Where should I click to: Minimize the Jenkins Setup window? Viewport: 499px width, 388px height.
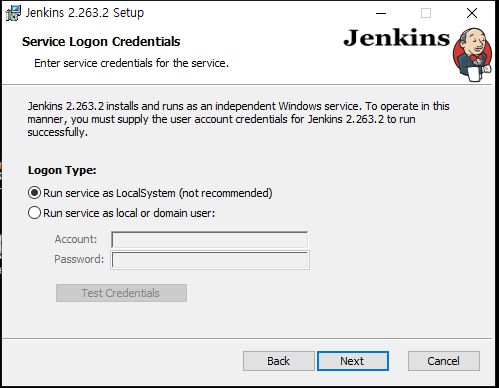coord(381,13)
